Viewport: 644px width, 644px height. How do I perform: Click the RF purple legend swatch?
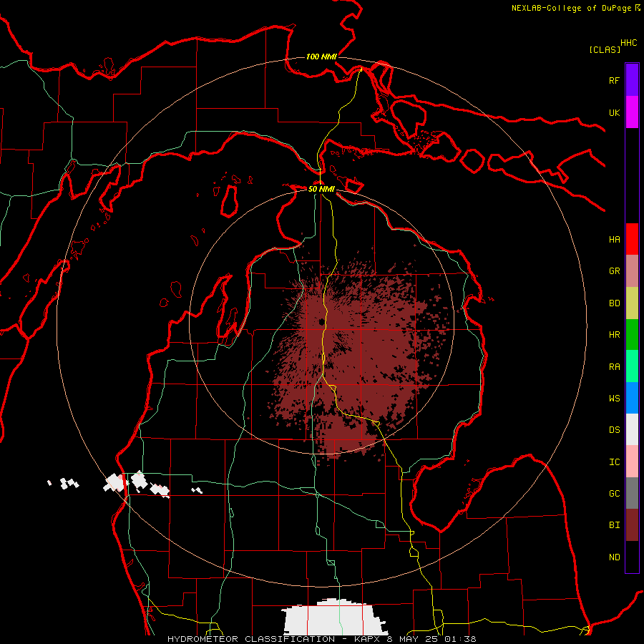click(x=632, y=80)
